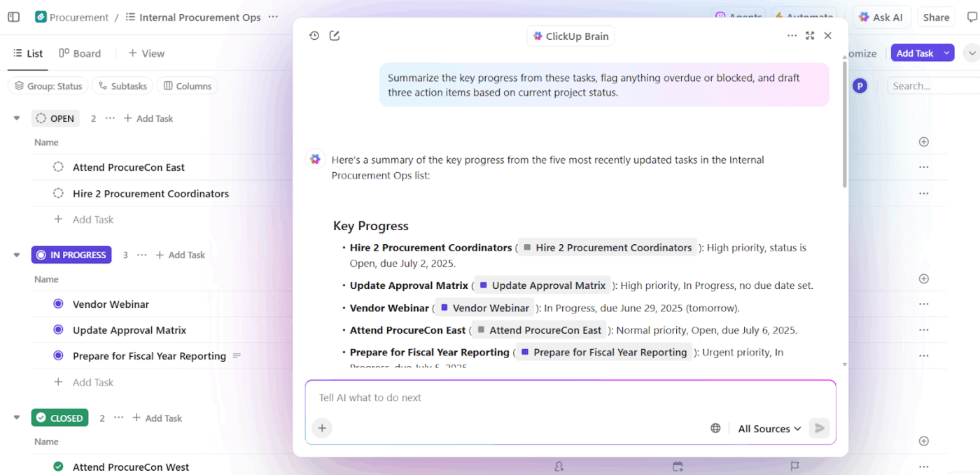
Task: Open the All Sources dropdown
Action: click(768, 428)
